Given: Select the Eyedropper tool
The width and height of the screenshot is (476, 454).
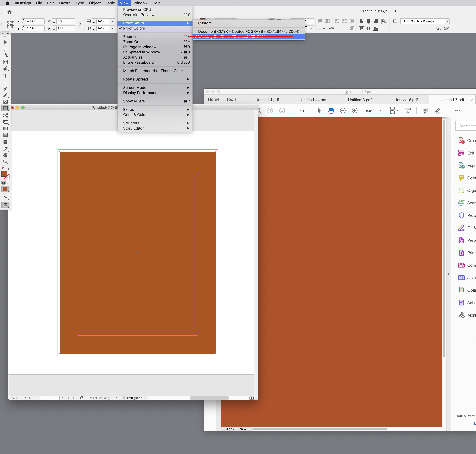Looking at the screenshot, I should [x=5, y=149].
